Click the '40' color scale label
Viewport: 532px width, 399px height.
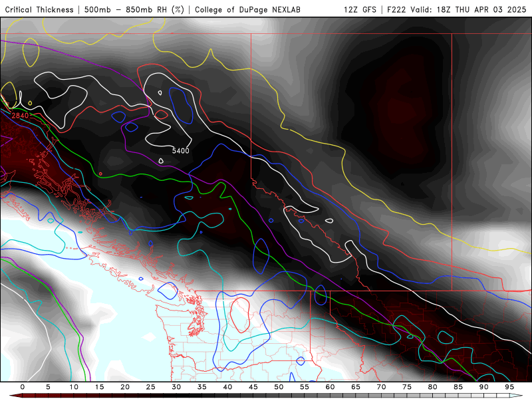pos(227,387)
